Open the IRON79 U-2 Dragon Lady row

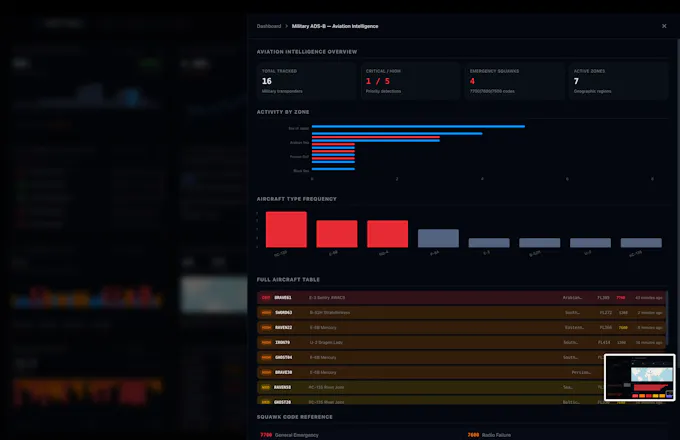[x=461, y=342]
